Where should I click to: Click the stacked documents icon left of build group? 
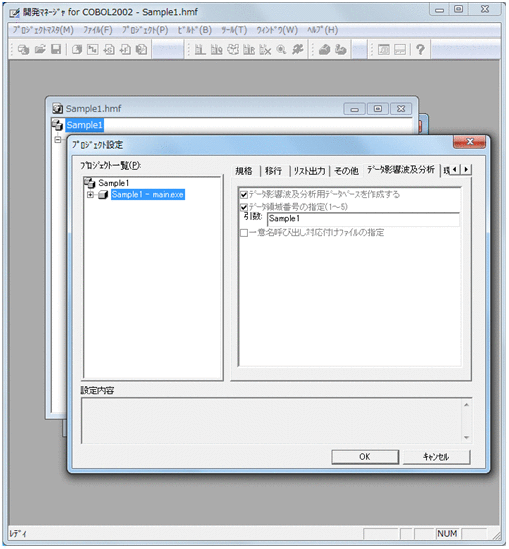(x=141, y=50)
